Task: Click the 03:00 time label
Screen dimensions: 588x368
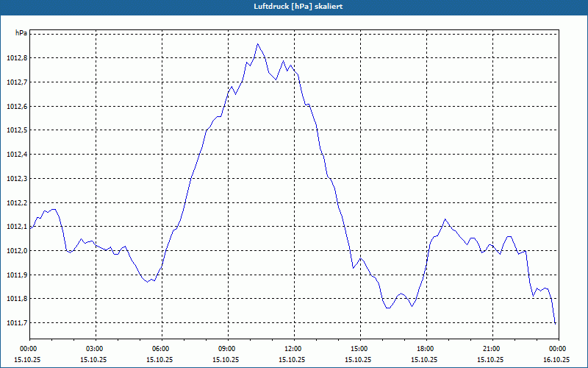Action: click(x=96, y=349)
